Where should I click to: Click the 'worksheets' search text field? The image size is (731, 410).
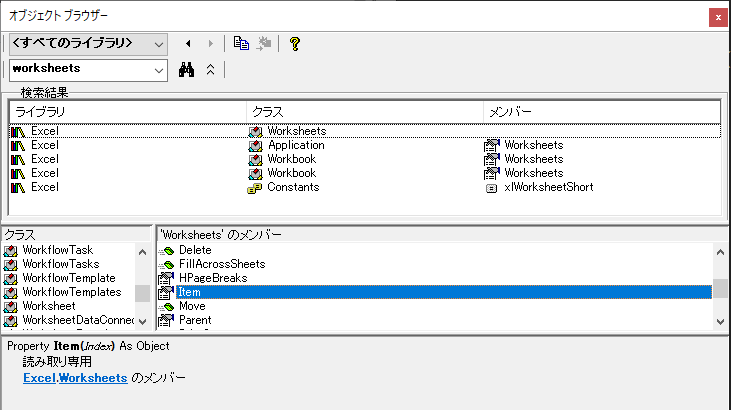pyautogui.click(x=81, y=69)
